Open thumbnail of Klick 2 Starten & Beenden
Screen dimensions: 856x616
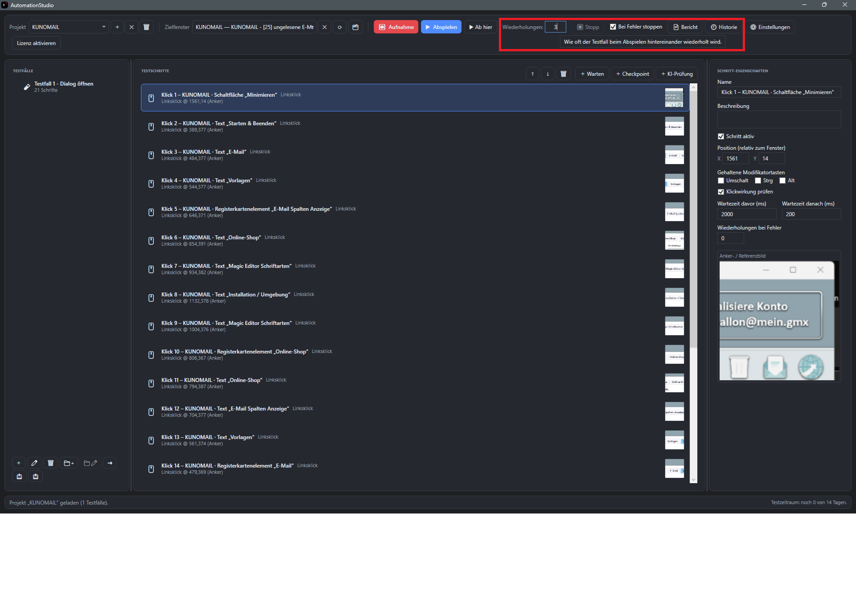coord(674,126)
